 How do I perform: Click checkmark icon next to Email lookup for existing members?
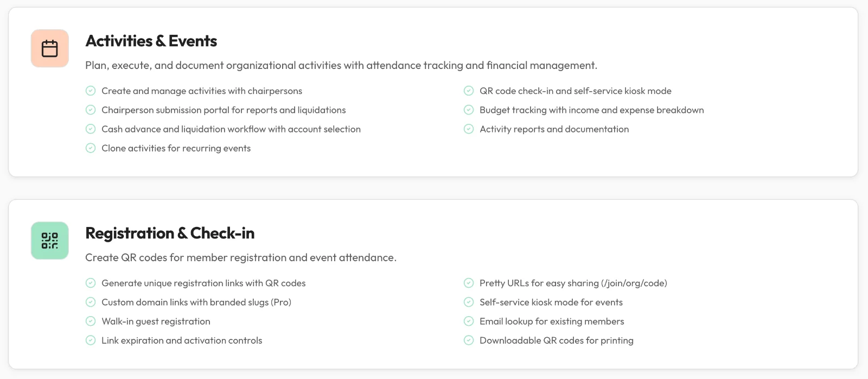point(469,321)
